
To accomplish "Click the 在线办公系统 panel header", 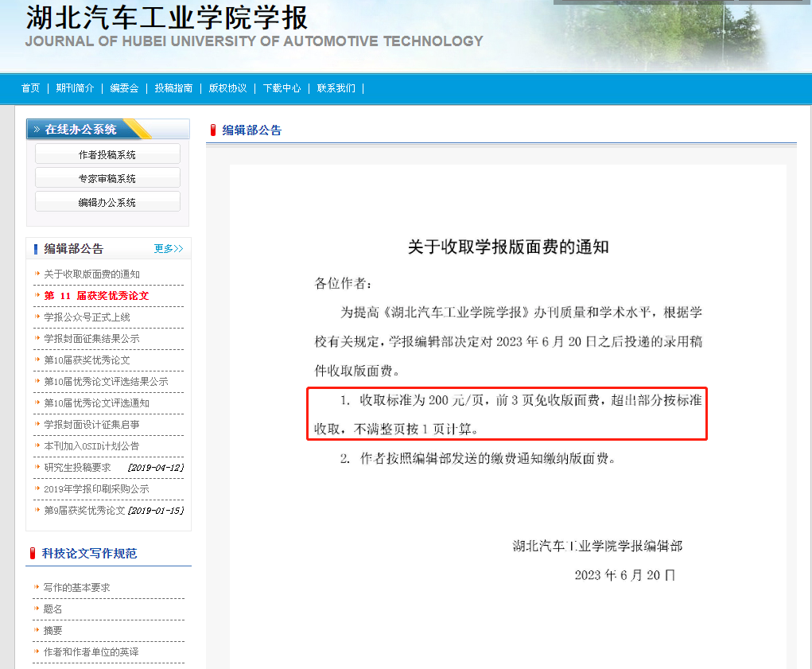I will coord(107,129).
